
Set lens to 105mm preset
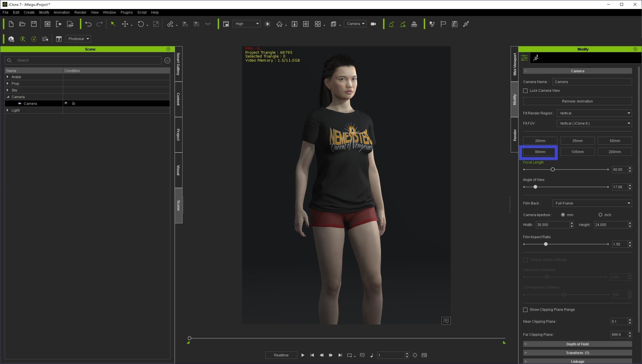577,152
